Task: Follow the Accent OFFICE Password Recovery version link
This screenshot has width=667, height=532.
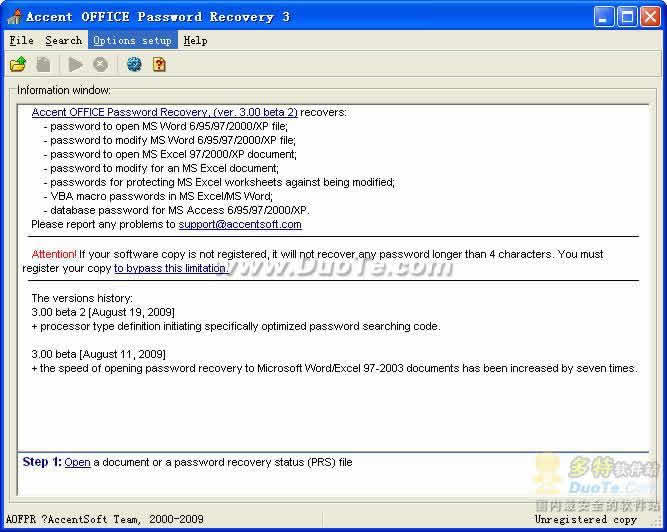Action: pyautogui.click(x=165, y=112)
